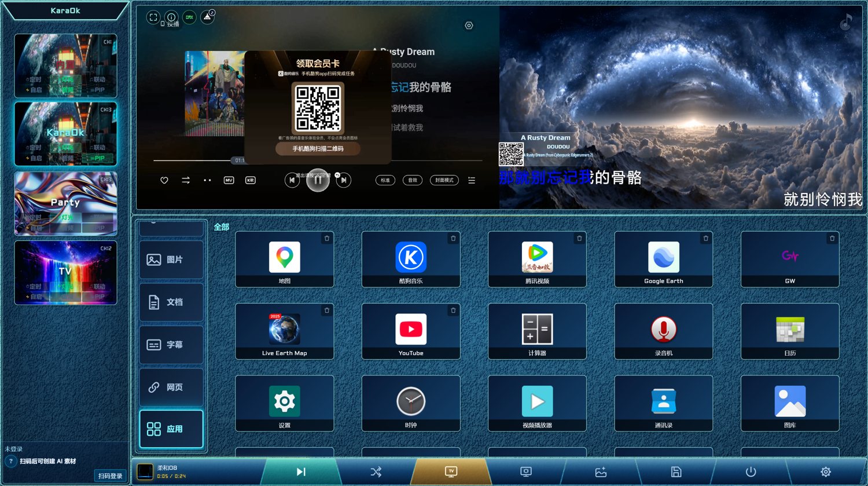The height and width of the screenshot is (486, 868).
Task: Select the Party scene thumbnail
Action: (65, 203)
